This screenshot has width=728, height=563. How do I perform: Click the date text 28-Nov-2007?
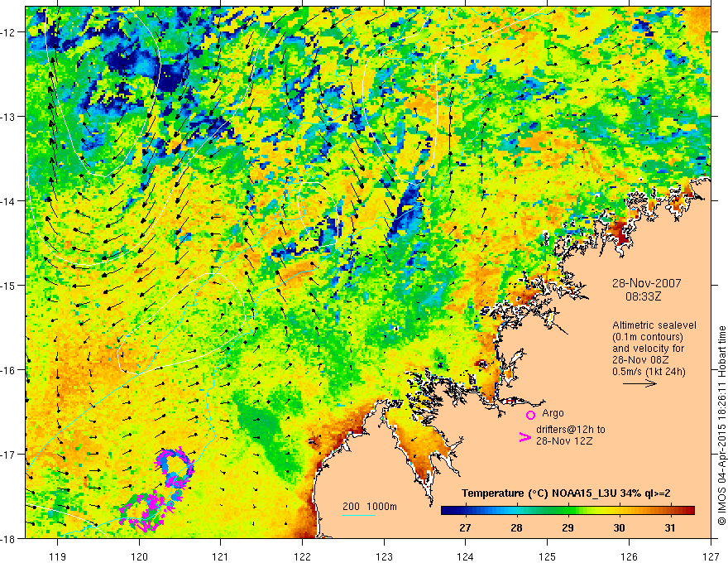click(646, 283)
